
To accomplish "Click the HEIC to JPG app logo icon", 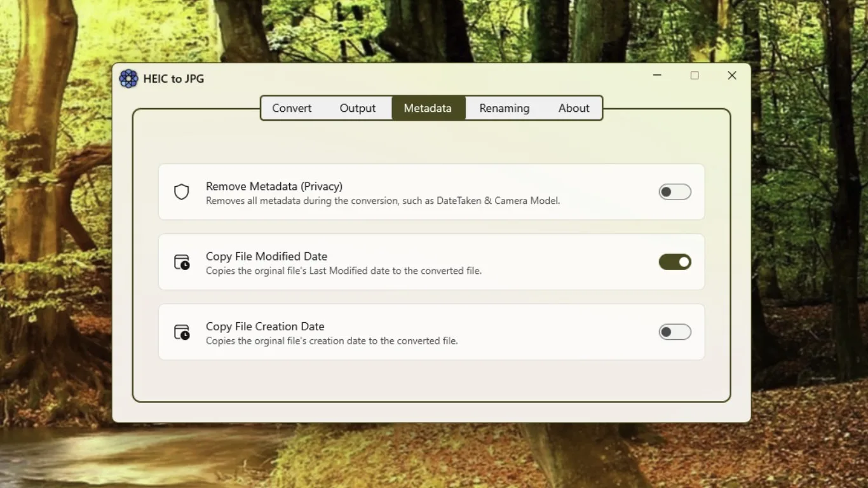I will (128, 79).
